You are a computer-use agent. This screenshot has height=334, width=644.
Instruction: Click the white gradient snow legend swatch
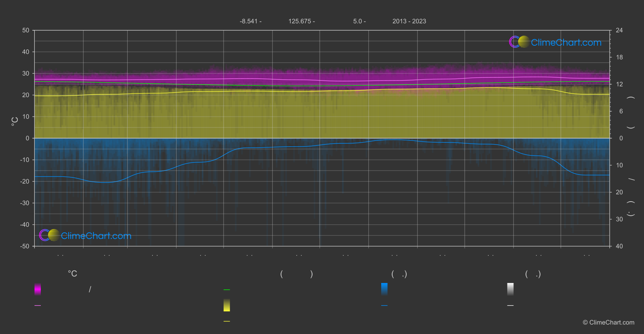(x=511, y=289)
